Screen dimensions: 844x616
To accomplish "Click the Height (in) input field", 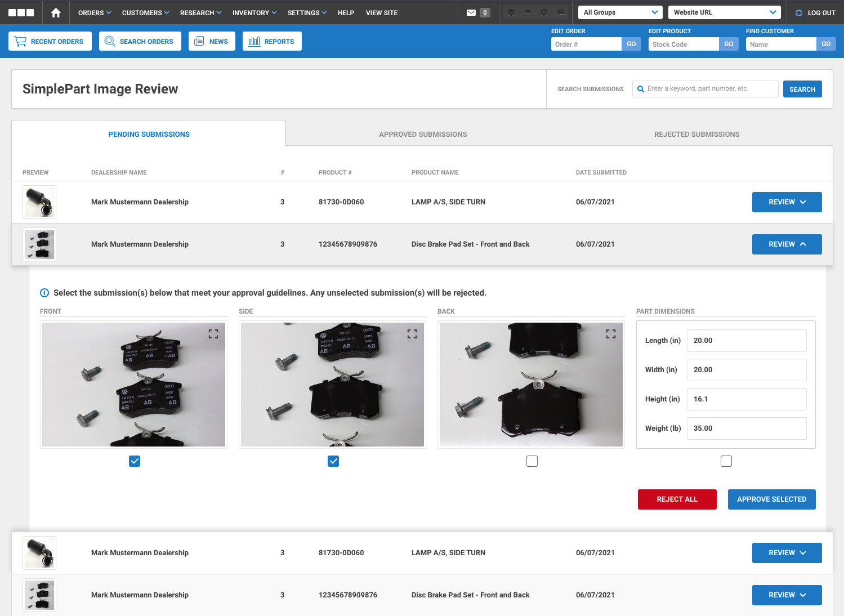I will 747,399.
